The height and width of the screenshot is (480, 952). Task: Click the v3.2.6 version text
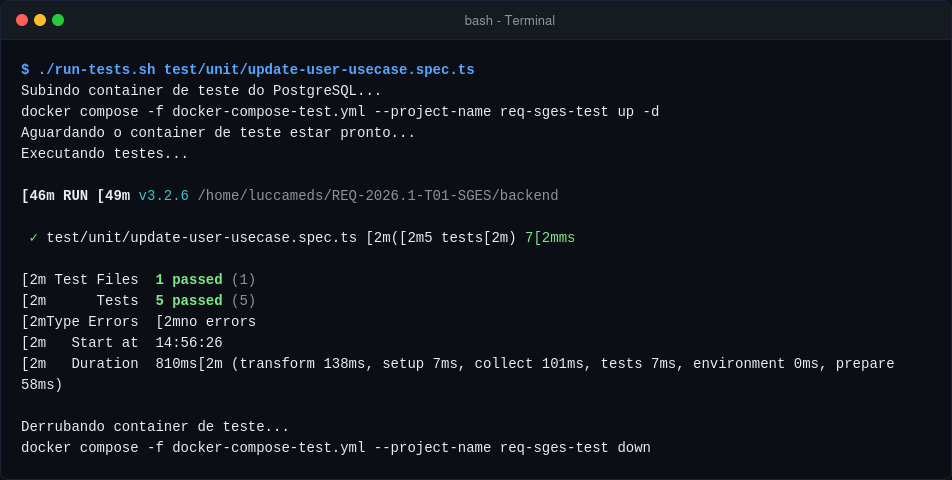[163, 196]
